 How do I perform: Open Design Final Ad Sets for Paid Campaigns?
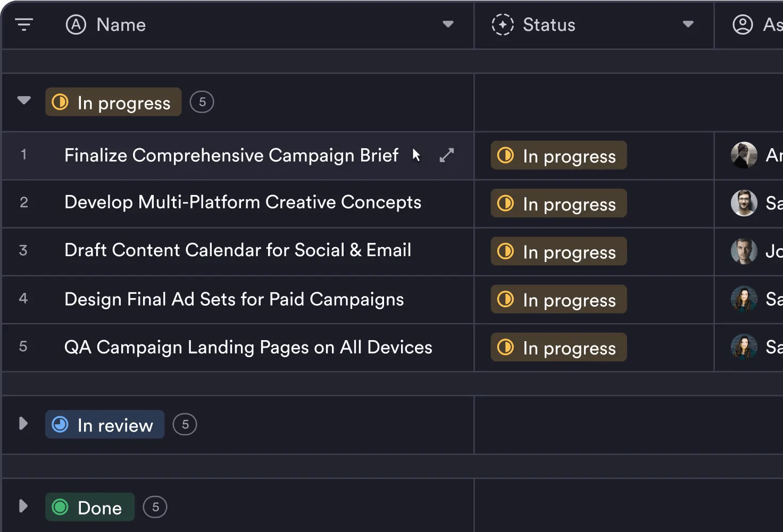tap(234, 299)
